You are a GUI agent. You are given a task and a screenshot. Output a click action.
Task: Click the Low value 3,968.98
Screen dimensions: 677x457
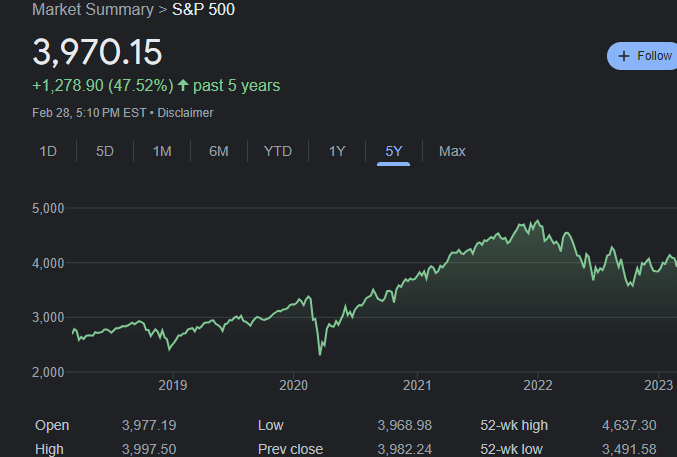pos(405,425)
